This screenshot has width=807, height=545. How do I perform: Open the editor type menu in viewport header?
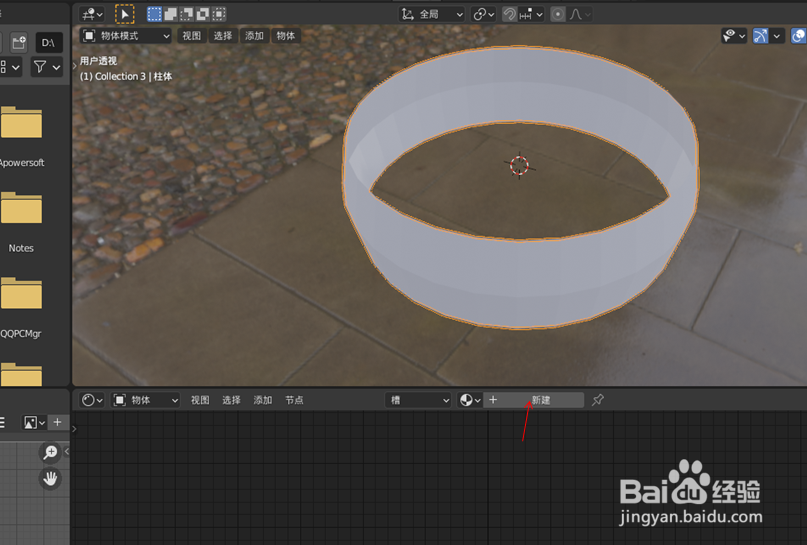click(x=92, y=14)
